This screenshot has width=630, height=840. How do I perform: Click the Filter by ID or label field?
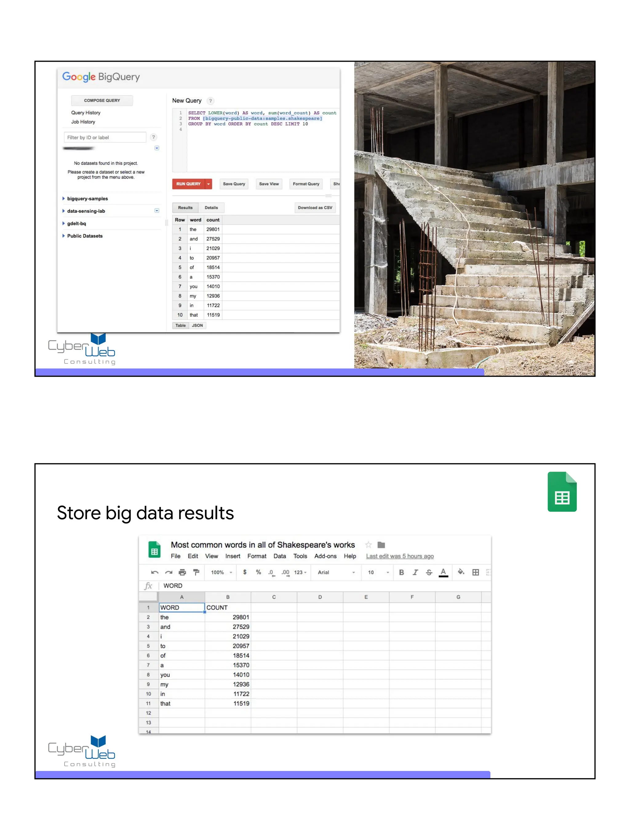pyautogui.click(x=105, y=137)
